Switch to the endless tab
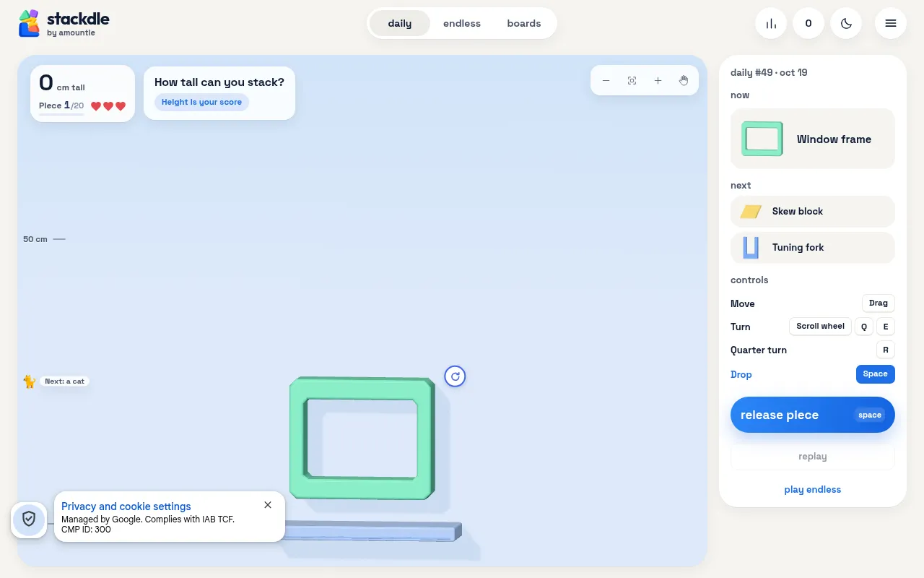The height and width of the screenshot is (578, 924). coord(462,23)
